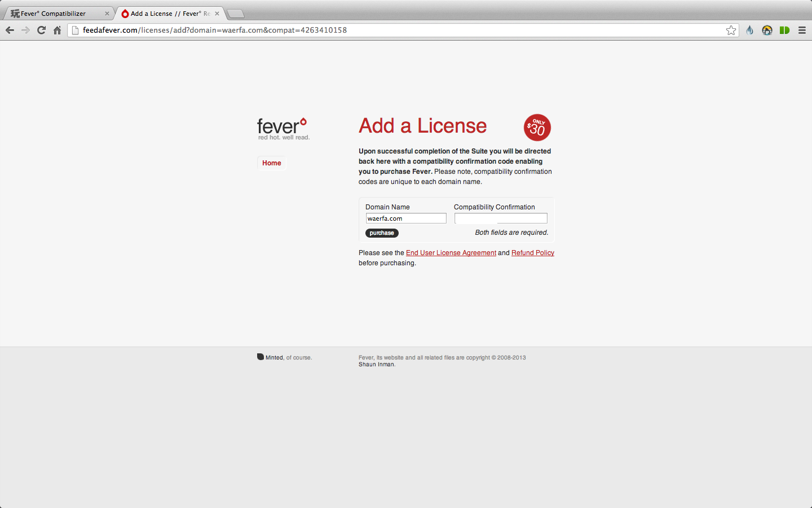Close the Add a License tab
The width and height of the screenshot is (812, 508).
pos(217,14)
